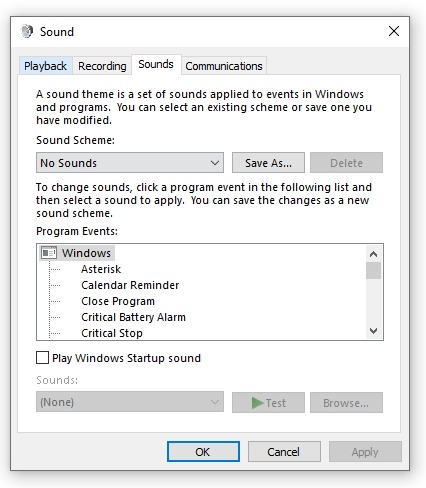Click the Windows program events icon
The height and width of the screenshot is (488, 426).
click(49, 253)
